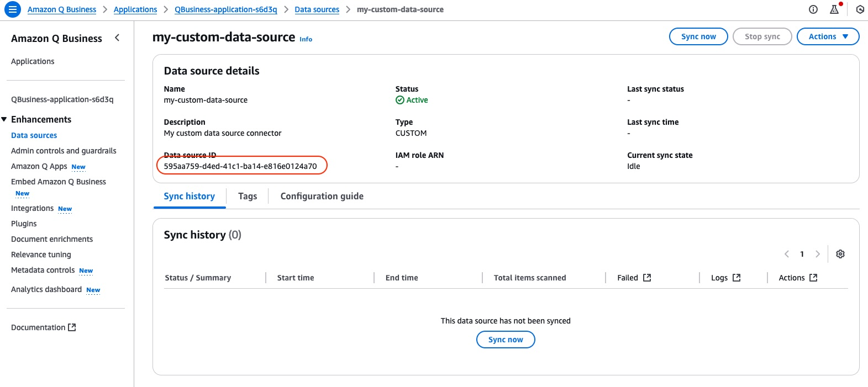The width and height of the screenshot is (868, 387).
Task: Click the hexagon settings icon at top right
Action: [860, 9]
